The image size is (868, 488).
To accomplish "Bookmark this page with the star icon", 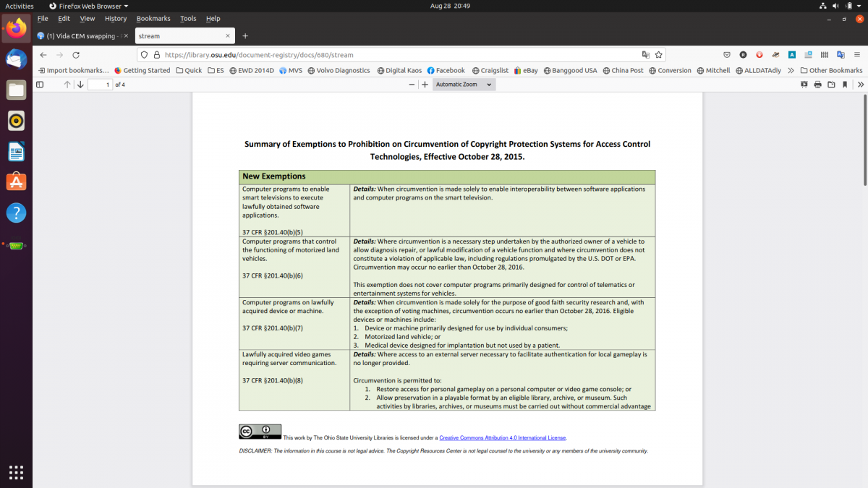I will [x=659, y=54].
